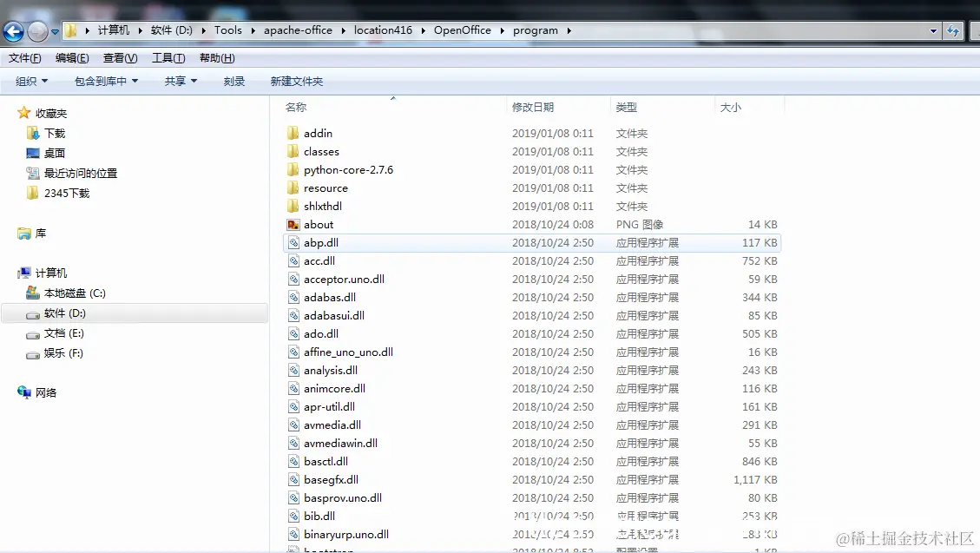Click apache-office breadcrumb segment

298,30
